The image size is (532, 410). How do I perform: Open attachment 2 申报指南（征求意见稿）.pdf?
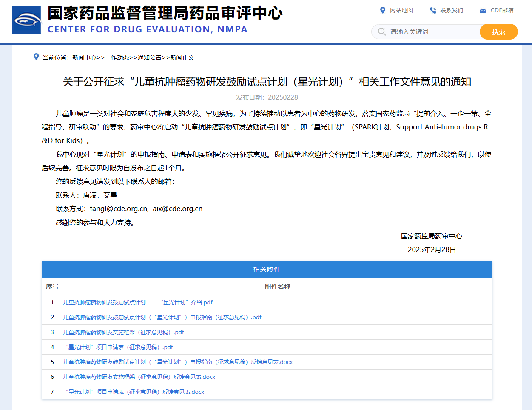(x=162, y=317)
